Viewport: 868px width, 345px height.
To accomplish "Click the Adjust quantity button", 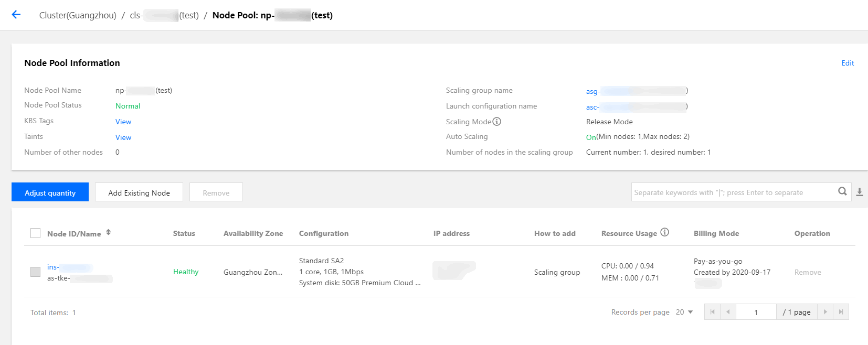I will point(50,192).
